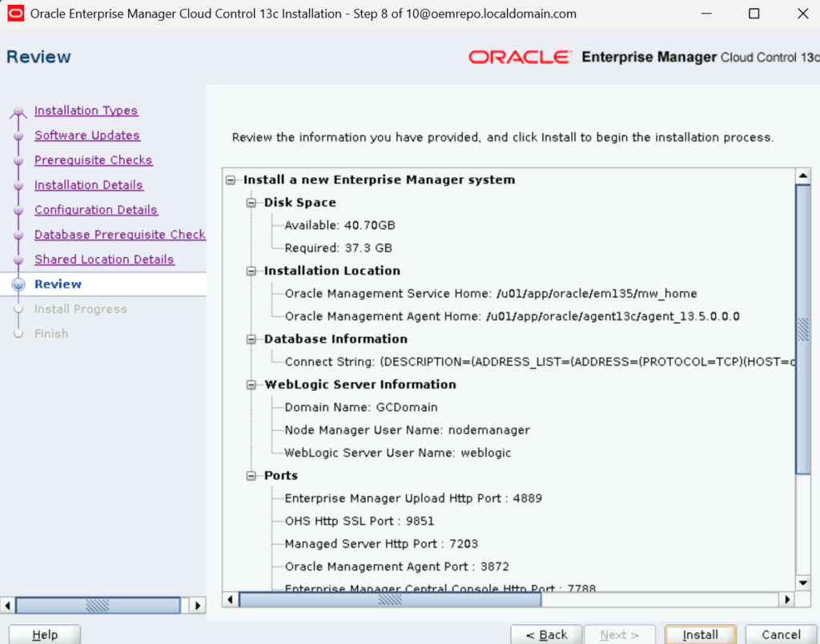The height and width of the screenshot is (644, 820).
Task: Open the Software Updates step
Action: click(x=86, y=135)
